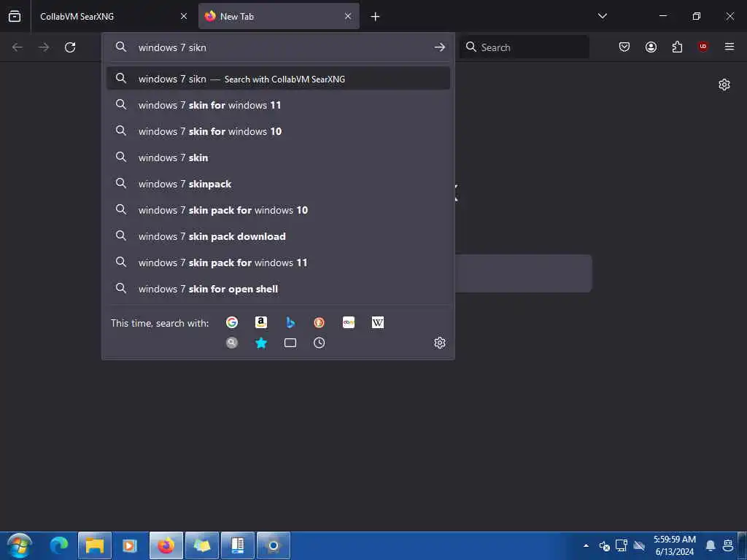Click the Go arrow in the address bar
Image resolution: width=747 pixels, height=560 pixels.
(x=440, y=47)
